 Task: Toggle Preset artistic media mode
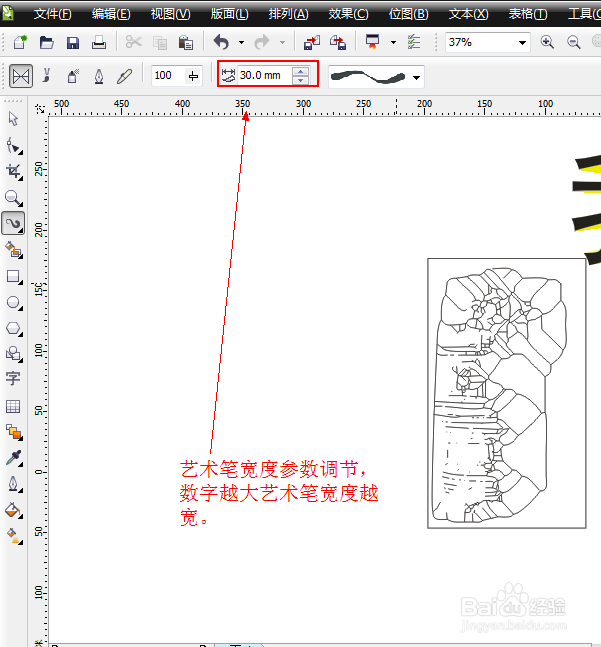pyautogui.click(x=21, y=76)
